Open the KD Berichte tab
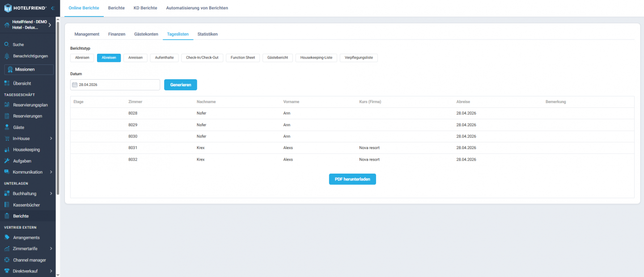The height and width of the screenshot is (277, 644). pos(145,8)
